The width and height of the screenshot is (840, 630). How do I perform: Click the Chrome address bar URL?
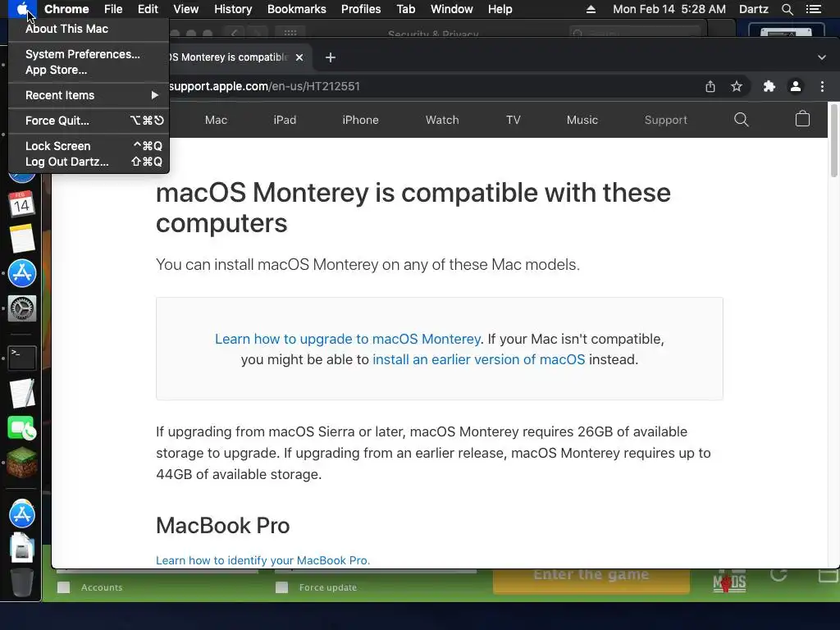264,86
